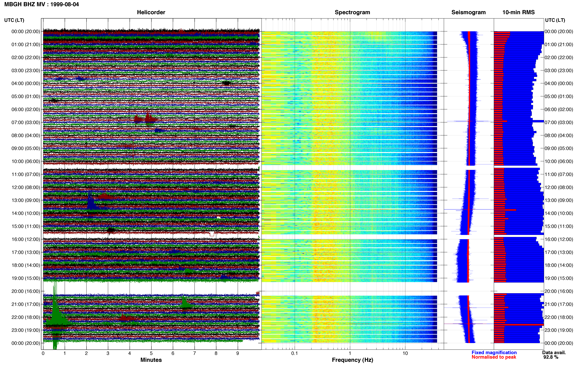Click helicorder time label 14:00 (10:00)
588x368 pixels.
[26, 213]
